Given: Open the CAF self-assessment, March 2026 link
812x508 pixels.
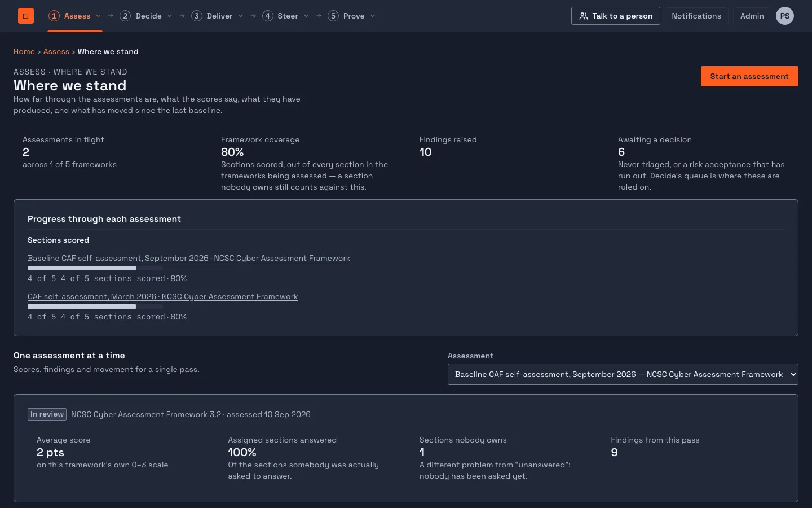Looking at the screenshot, I should click(163, 296).
